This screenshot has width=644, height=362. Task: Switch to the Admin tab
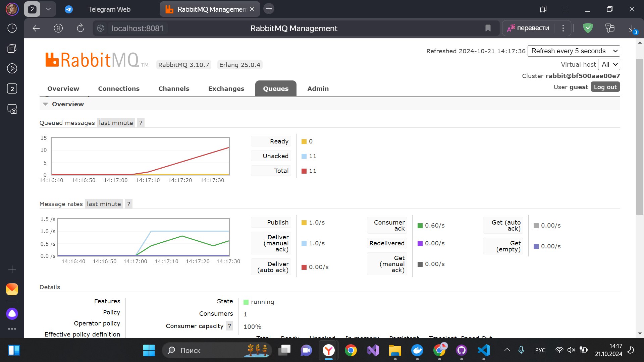[x=318, y=89]
